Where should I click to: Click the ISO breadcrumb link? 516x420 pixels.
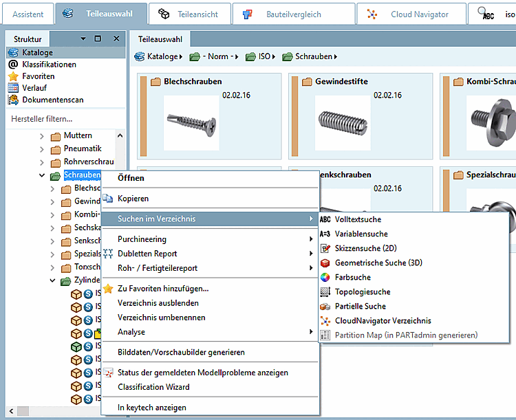[264, 57]
